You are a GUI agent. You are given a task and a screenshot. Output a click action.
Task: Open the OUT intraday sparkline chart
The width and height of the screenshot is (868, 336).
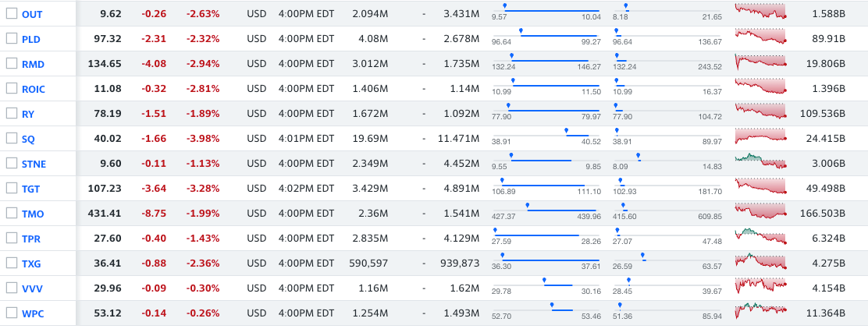(760, 12)
